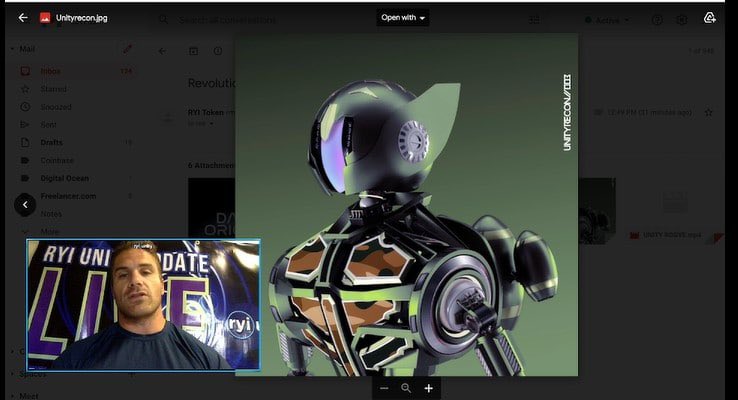
Task: Star the RYI Token email
Action: click(x=708, y=112)
